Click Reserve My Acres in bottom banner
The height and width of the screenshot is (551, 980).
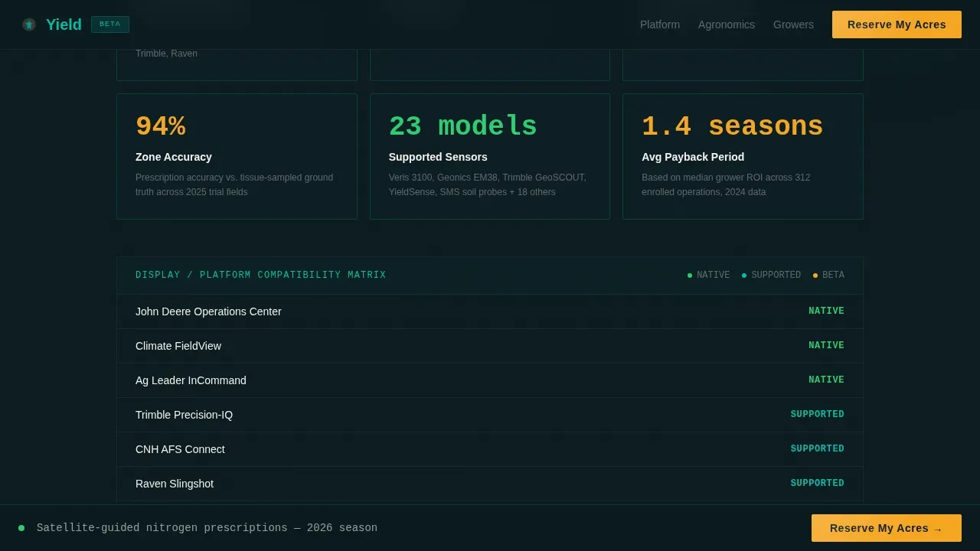click(887, 528)
